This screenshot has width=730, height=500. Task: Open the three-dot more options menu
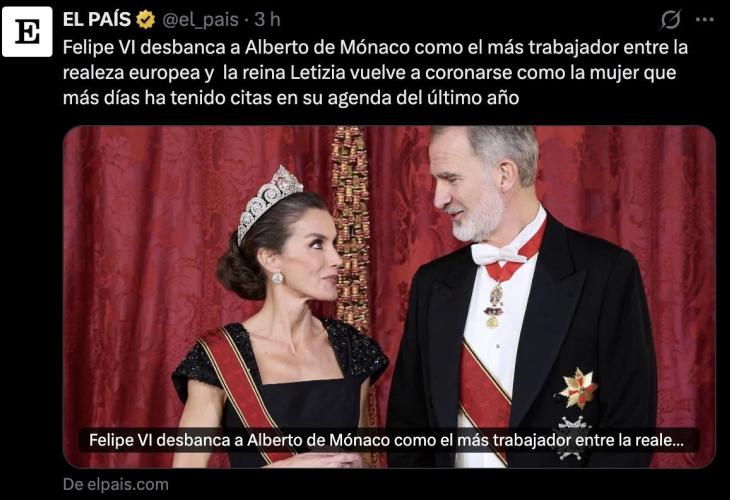click(x=704, y=20)
